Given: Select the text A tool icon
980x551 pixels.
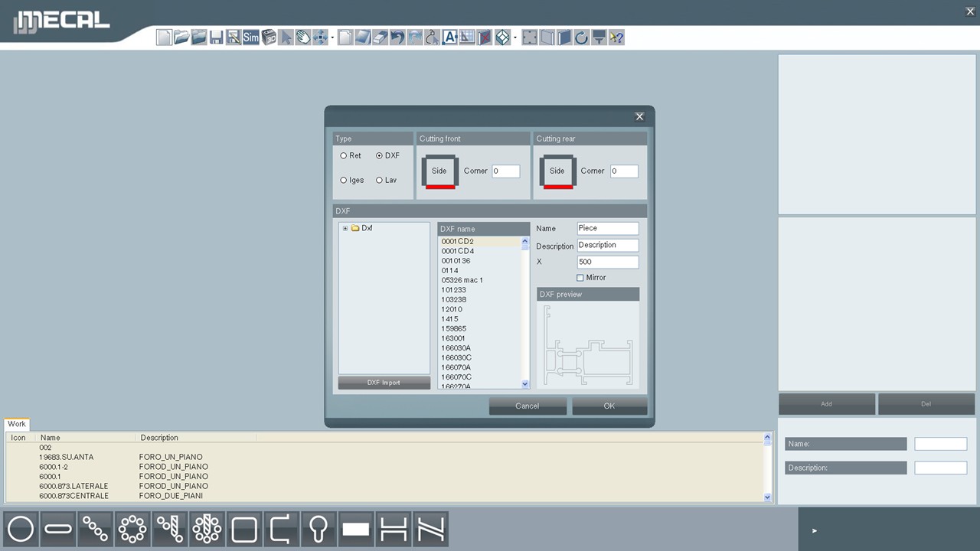Looking at the screenshot, I should pyautogui.click(x=450, y=37).
